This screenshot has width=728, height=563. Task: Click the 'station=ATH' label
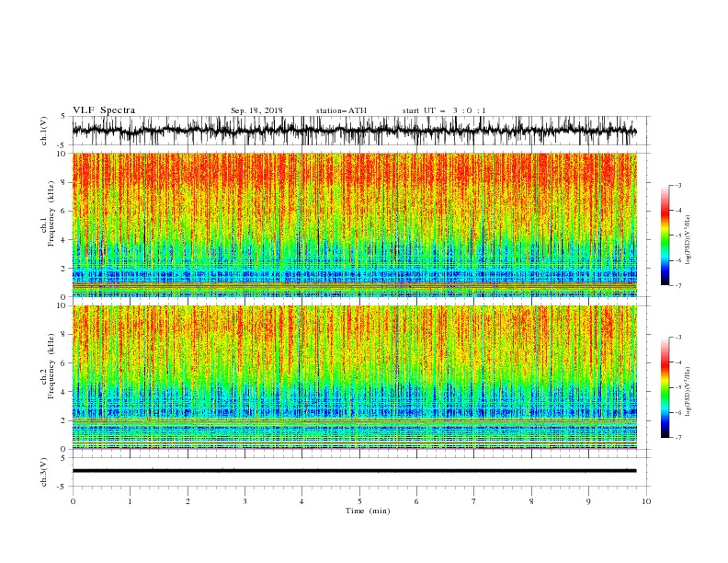341,110
